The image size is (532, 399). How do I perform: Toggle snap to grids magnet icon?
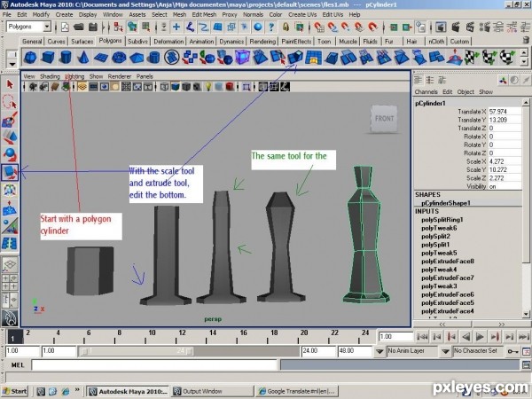(x=318, y=27)
